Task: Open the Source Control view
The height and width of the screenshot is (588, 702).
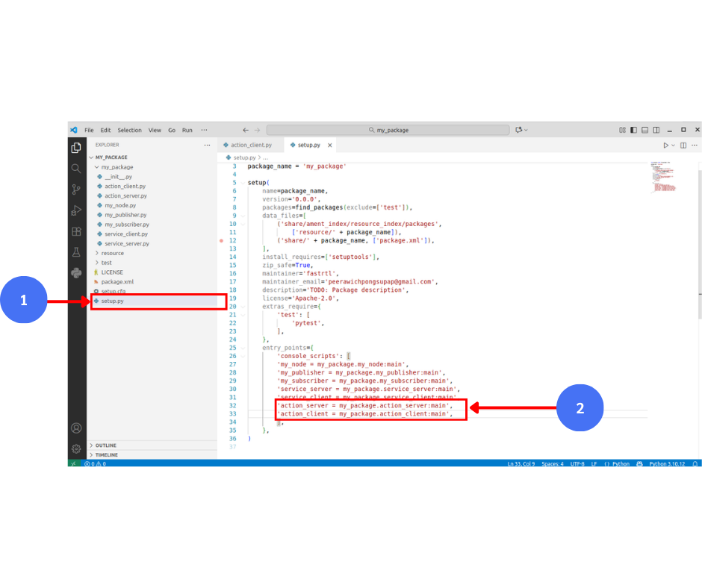Action: click(x=76, y=190)
